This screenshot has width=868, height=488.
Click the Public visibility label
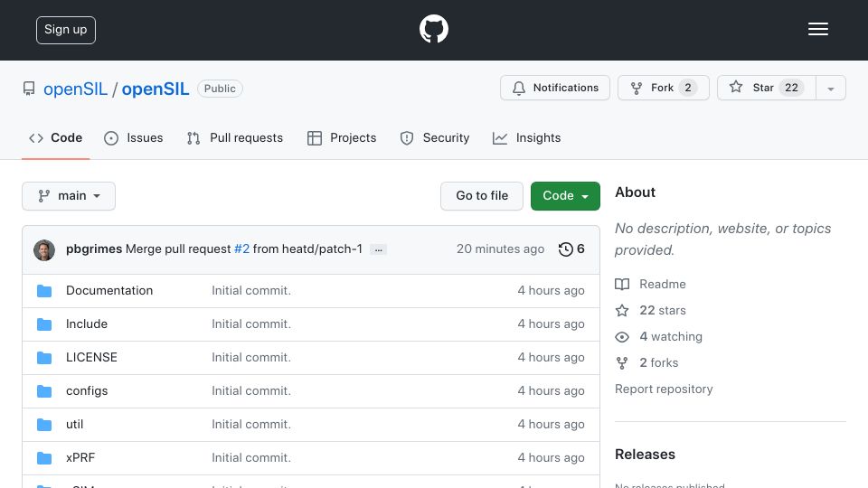click(x=220, y=89)
